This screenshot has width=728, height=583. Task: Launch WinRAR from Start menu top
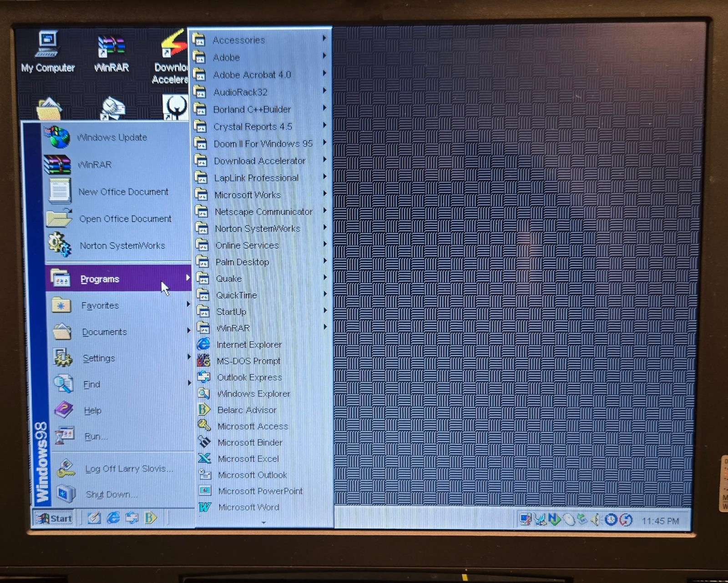tap(116, 165)
